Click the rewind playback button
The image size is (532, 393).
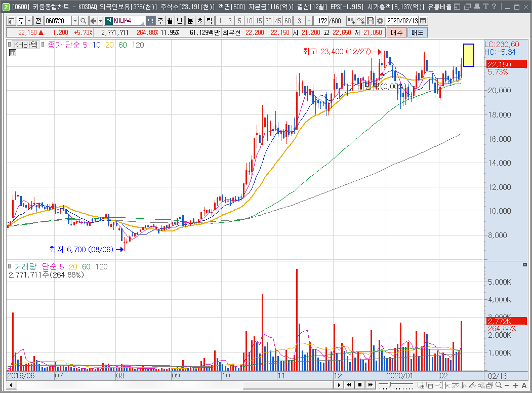[x=349, y=385]
